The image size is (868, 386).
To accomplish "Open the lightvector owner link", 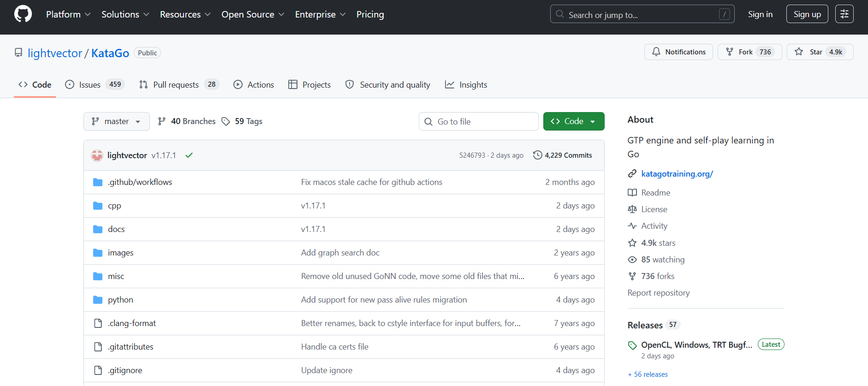I will [x=55, y=53].
